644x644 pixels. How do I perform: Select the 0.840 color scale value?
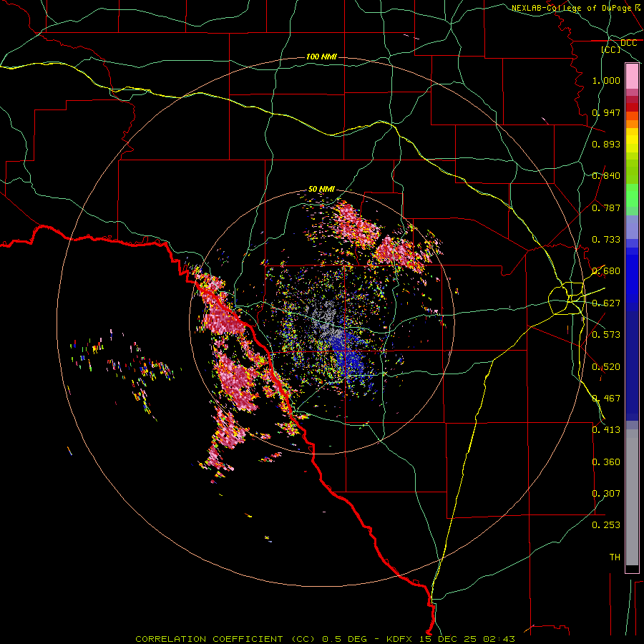606,176
